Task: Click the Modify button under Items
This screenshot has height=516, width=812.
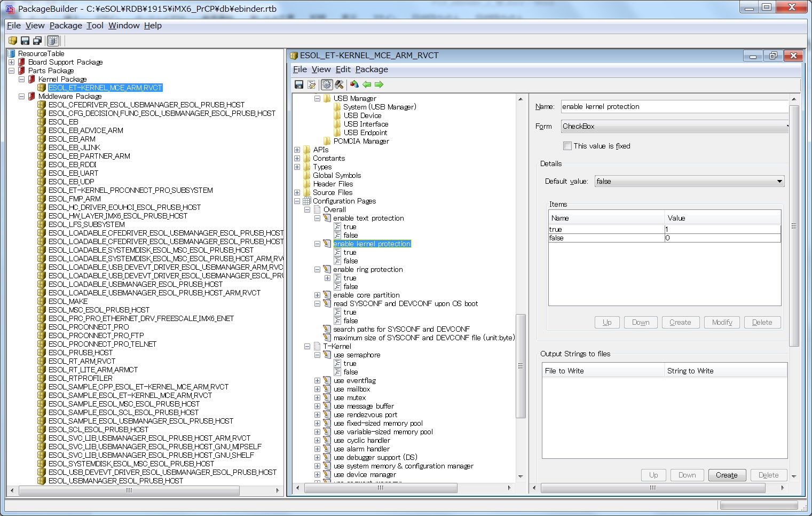Action: (x=722, y=322)
